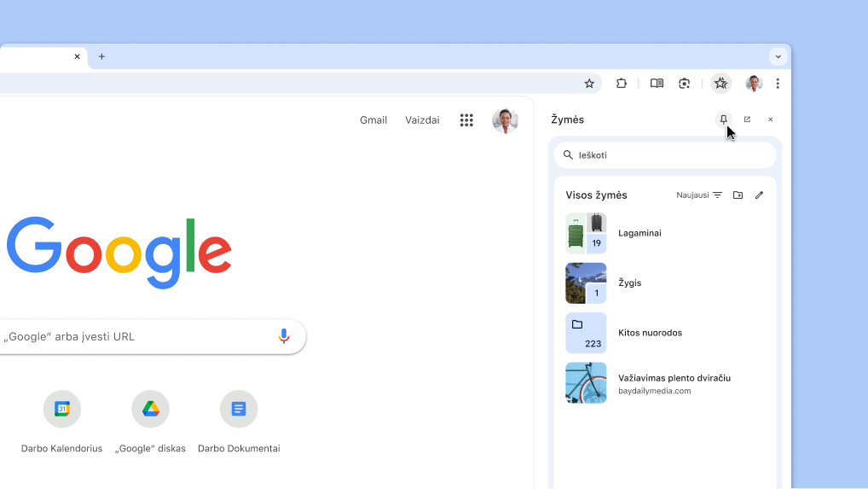Open the Kitos nuorodos folder
This screenshot has width=868, height=489.
(665, 333)
